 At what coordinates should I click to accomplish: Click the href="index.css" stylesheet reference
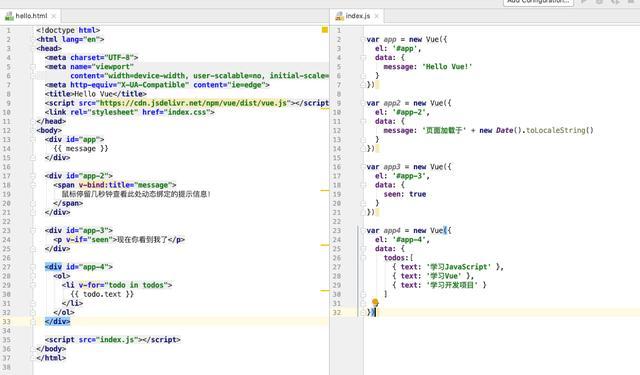[x=176, y=112]
